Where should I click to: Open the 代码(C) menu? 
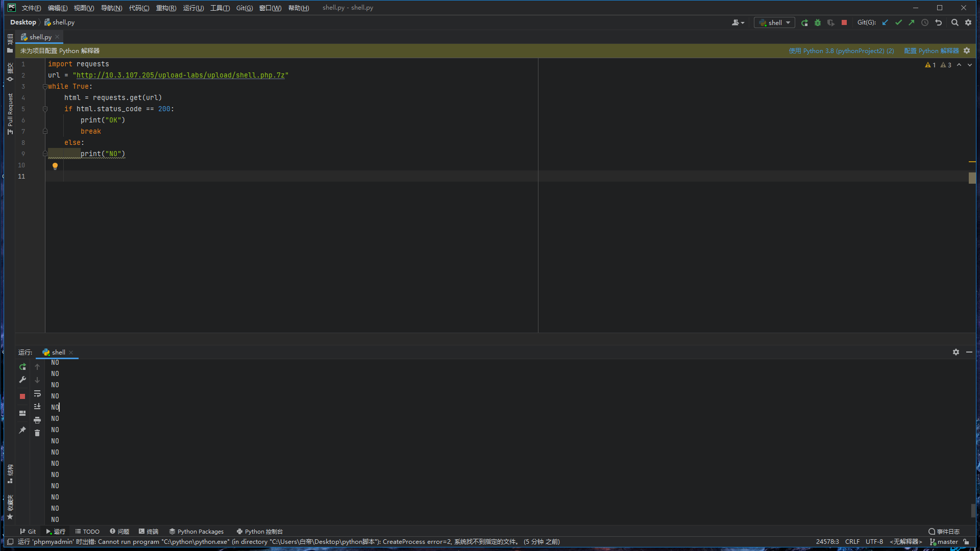(x=139, y=8)
